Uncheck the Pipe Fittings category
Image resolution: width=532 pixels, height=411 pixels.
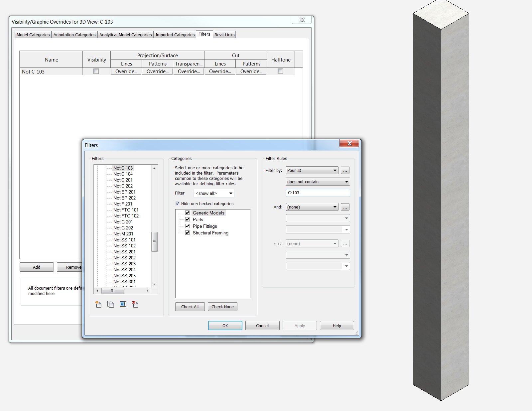pos(188,226)
